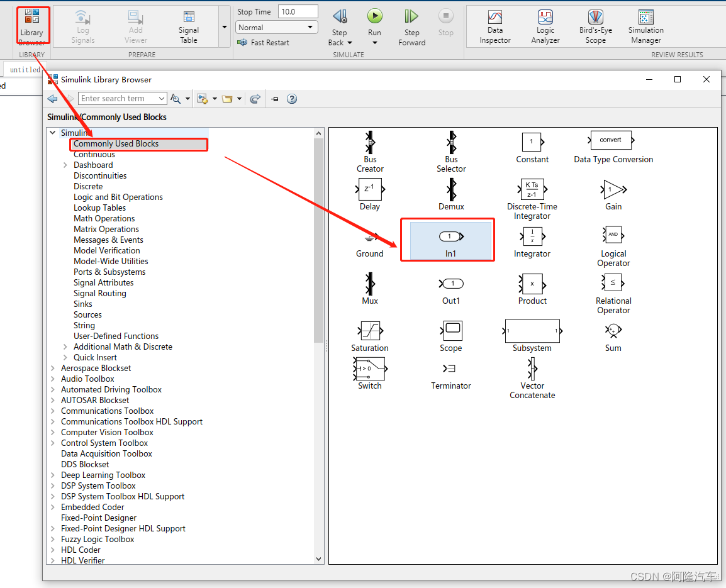The height and width of the screenshot is (588, 726).
Task: Open the search term dropdown arrow
Action: pos(161,98)
